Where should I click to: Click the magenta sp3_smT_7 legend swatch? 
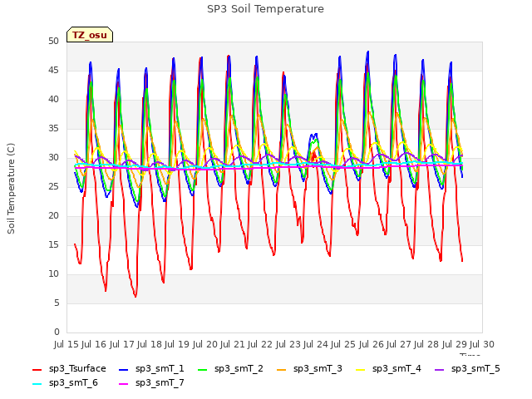click(x=124, y=384)
